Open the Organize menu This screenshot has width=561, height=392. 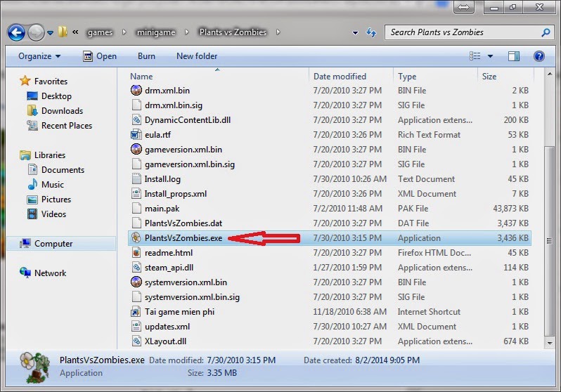(x=39, y=56)
